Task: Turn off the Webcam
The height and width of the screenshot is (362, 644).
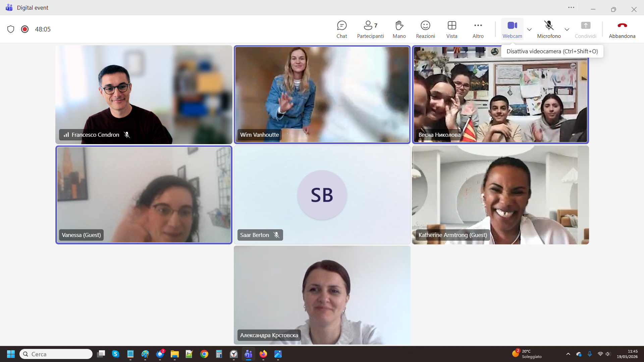Action: (512, 29)
